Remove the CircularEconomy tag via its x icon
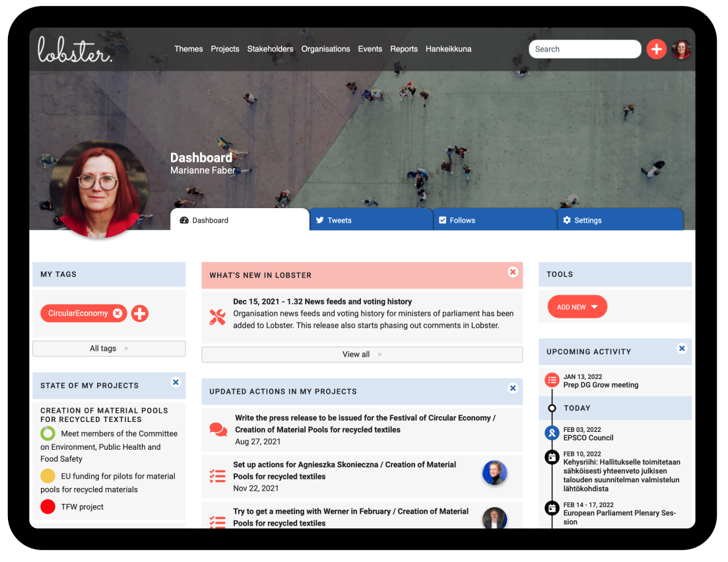Screen dimensions: 728x562 (117, 314)
